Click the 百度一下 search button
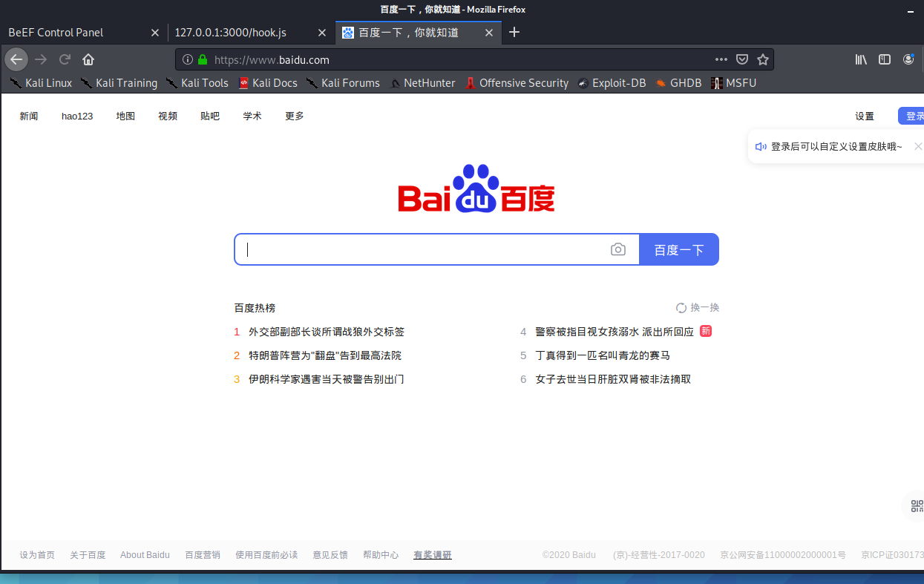Screen dimensions: 924x584 (x=679, y=249)
